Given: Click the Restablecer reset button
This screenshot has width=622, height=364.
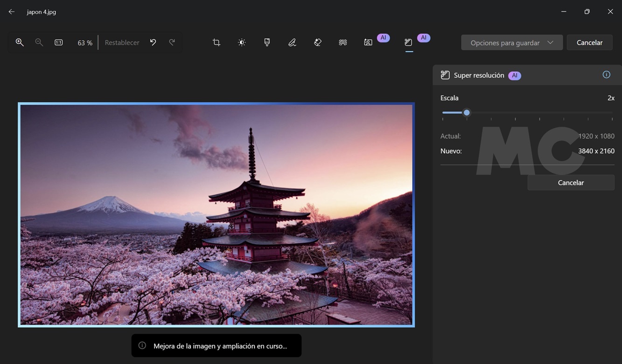Looking at the screenshot, I should (x=122, y=42).
